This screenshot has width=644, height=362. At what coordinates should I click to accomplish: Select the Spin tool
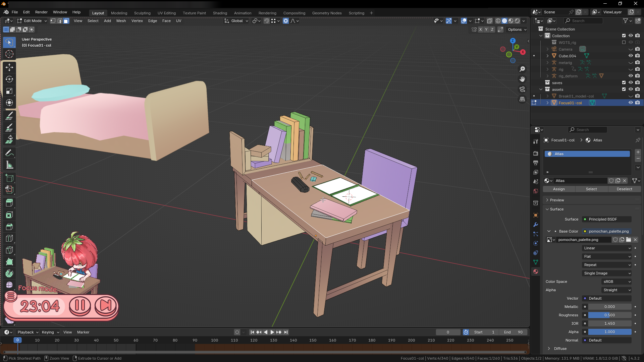point(9,274)
